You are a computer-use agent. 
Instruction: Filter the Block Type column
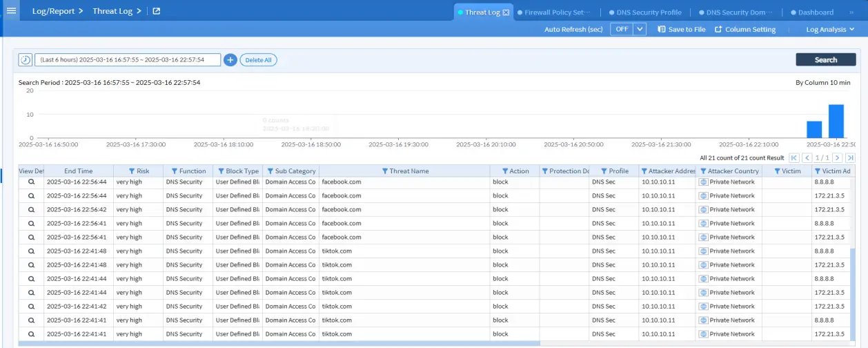tap(221, 171)
